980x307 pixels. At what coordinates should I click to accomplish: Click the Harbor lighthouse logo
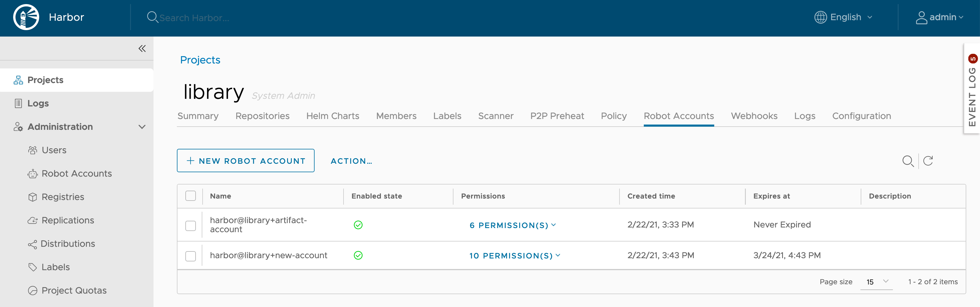pyautogui.click(x=25, y=17)
